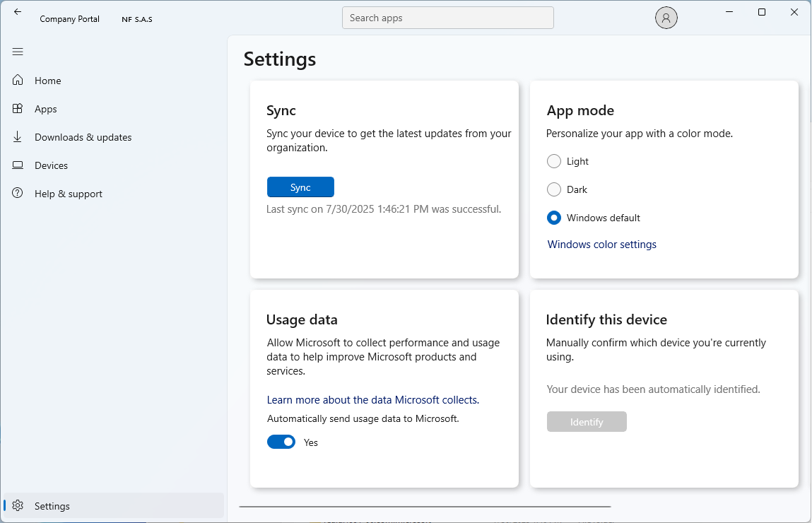Click 'Personalize your app with a color mode' text
The width and height of the screenshot is (812, 523).
pos(640,134)
